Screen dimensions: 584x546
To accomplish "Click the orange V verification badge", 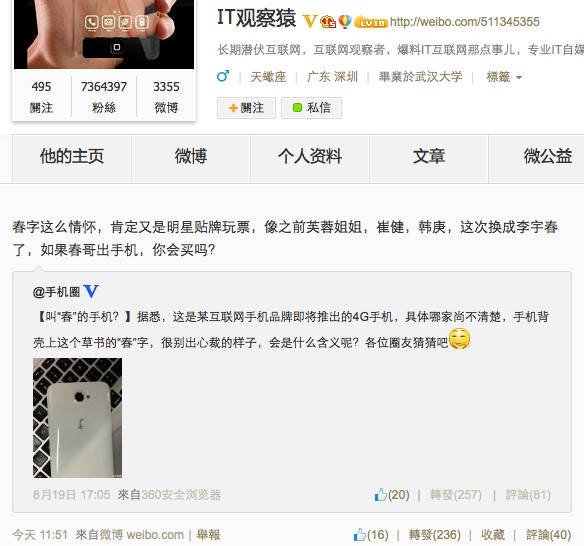I will pyautogui.click(x=310, y=22).
